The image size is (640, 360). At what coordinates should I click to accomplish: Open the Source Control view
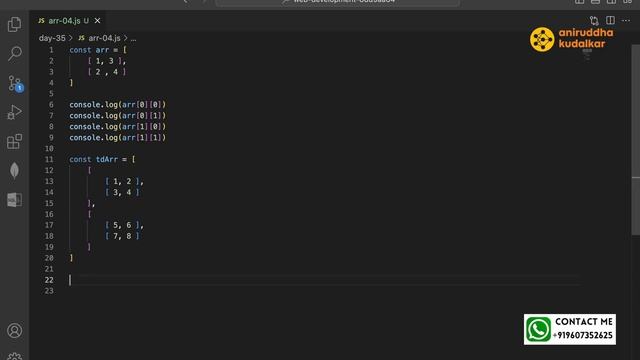[x=15, y=83]
